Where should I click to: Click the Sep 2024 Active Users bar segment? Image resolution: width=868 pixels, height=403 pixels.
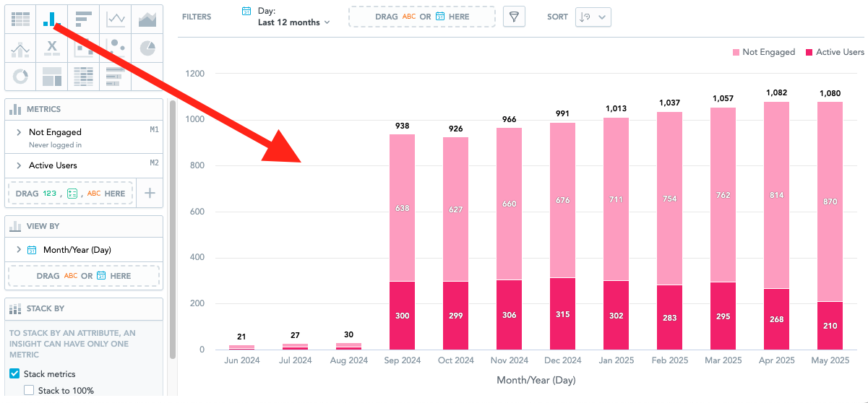pos(403,316)
